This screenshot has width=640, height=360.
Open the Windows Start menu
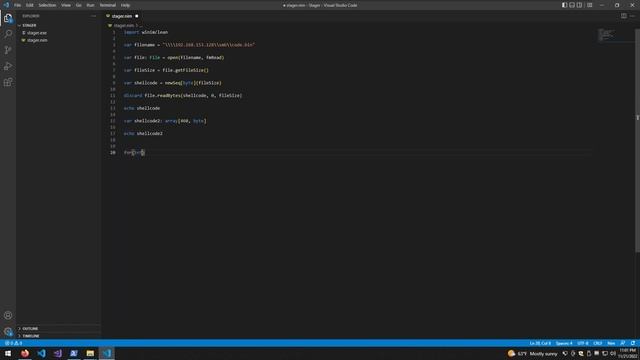(8, 353)
